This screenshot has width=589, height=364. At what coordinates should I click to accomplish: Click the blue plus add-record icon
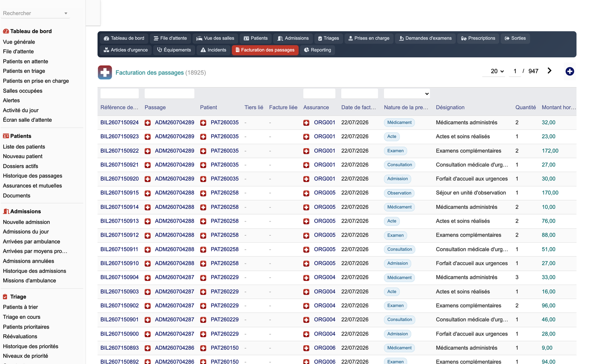pyautogui.click(x=570, y=71)
